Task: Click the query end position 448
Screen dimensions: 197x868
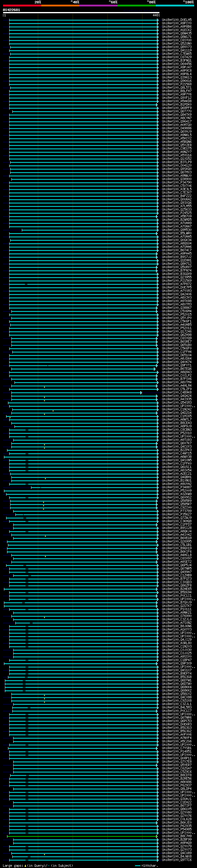Action: tap(155, 15)
